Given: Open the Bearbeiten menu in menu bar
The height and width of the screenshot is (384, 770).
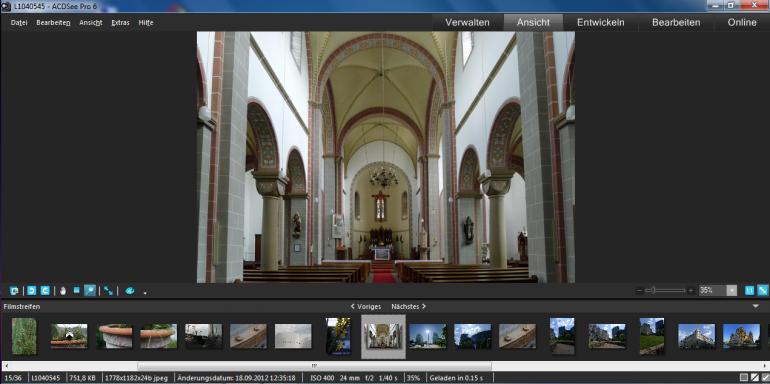Looking at the screenshot, I should tap(53, 23).
